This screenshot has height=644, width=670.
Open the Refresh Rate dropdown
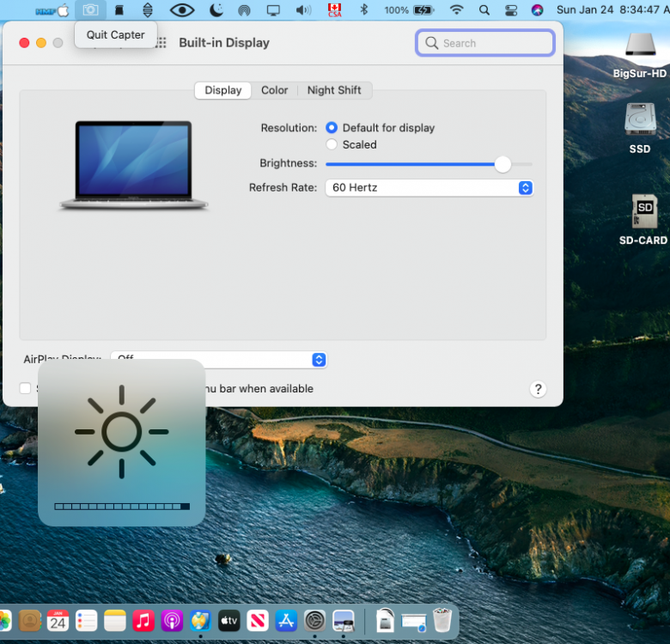tap(429, 188)
